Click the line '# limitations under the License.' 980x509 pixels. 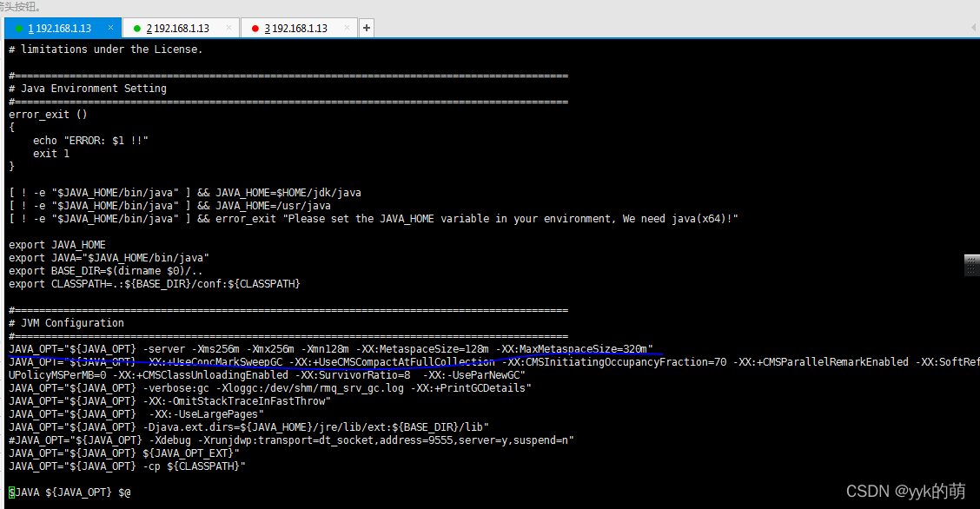tap(106, 50)
